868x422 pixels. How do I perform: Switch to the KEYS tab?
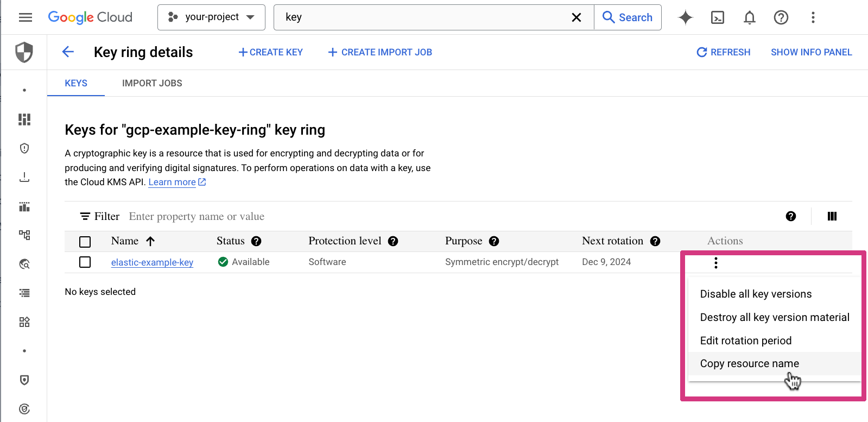(x=76, y=83)
